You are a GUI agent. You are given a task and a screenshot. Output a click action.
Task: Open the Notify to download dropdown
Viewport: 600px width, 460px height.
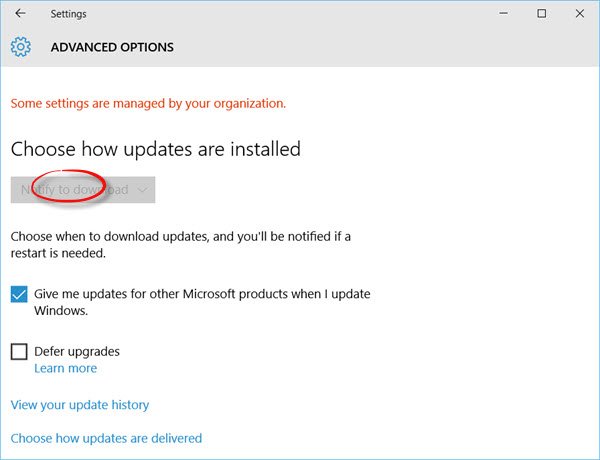[83, 189]
